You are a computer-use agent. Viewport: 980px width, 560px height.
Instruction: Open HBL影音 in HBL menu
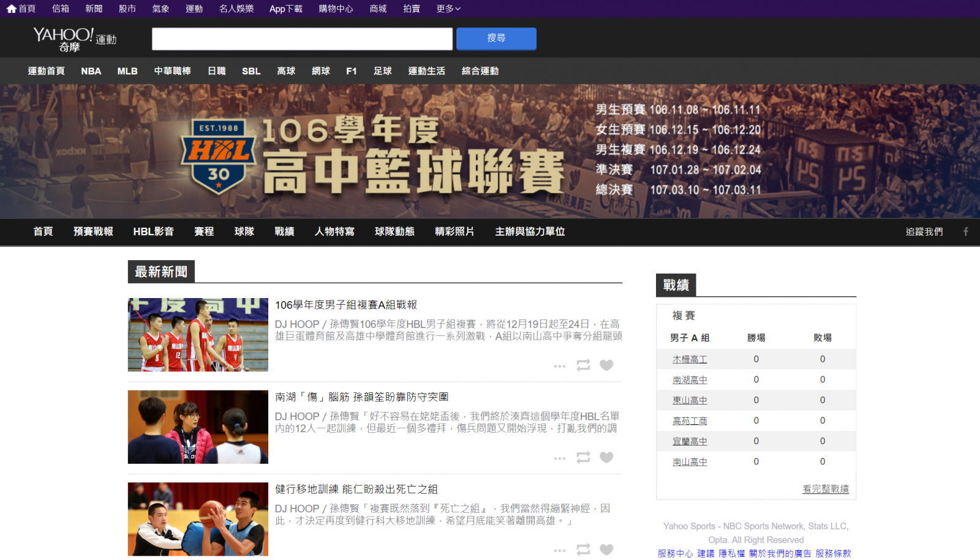pyautogui.click(x=154, y=231)
